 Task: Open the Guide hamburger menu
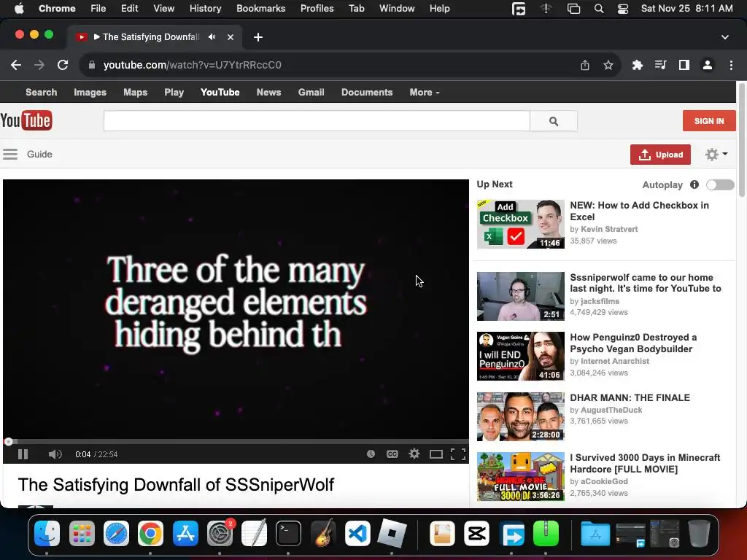tap(10, 154)
